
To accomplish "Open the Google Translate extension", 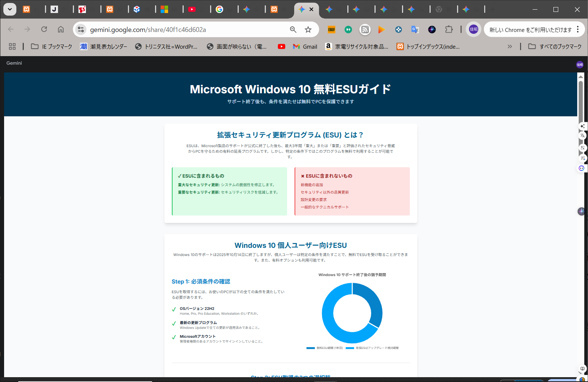I will tap(415, 29).
